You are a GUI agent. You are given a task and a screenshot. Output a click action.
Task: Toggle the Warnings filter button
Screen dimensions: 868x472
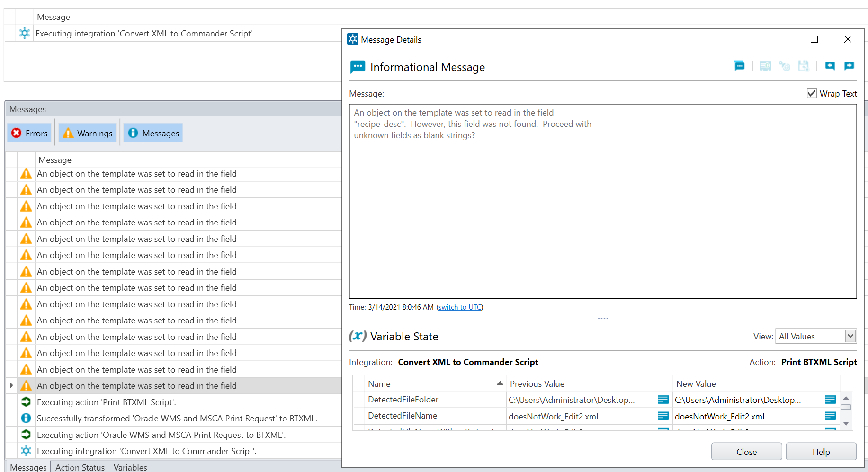[88, 133]
